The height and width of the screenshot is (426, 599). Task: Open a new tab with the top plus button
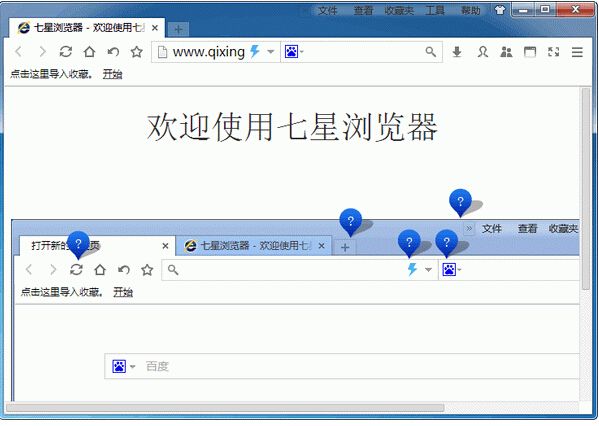point(178,29)
